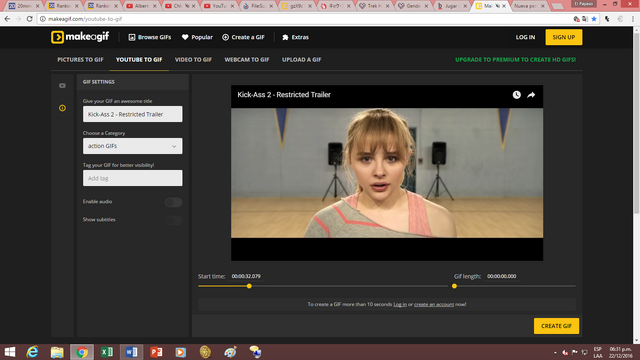Open Internet Explorer from taskbar
Viewport: 640px width, 360px height.
click(x=32, y=352)
